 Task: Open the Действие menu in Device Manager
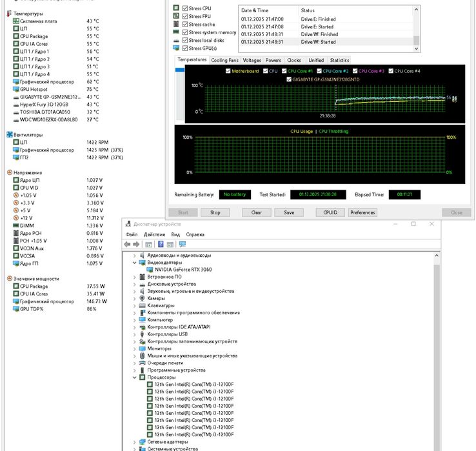tap(155, 234)
